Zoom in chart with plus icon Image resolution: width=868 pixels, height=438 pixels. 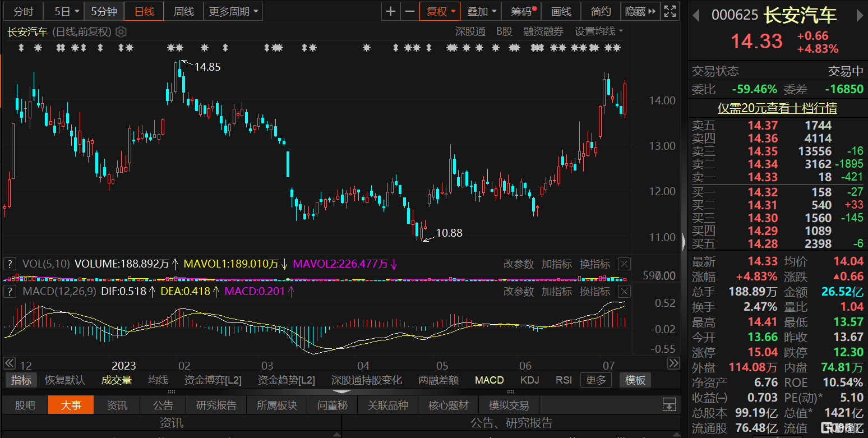tap(391, 11)
